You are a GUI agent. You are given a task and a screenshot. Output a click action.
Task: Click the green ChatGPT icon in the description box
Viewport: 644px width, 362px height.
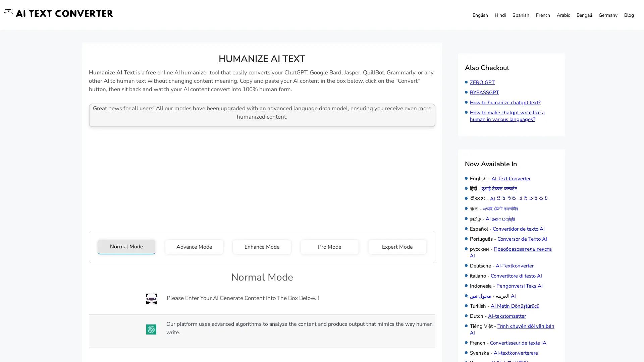(151, 329)
